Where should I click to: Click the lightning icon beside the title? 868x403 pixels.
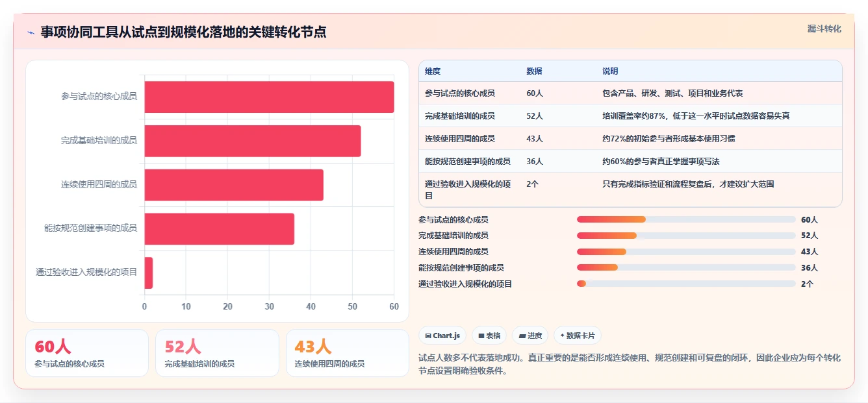tap(31, 32)
